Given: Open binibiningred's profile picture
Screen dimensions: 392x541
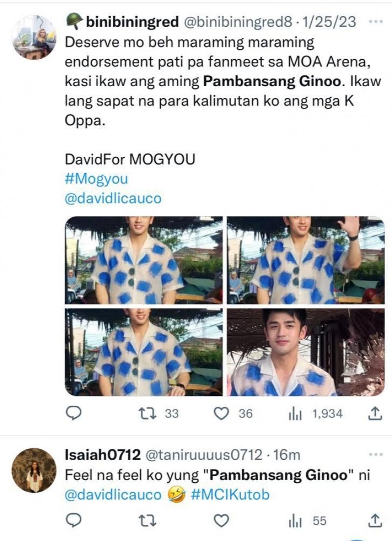Looking at the screenshot, I should tap(34, 37).
